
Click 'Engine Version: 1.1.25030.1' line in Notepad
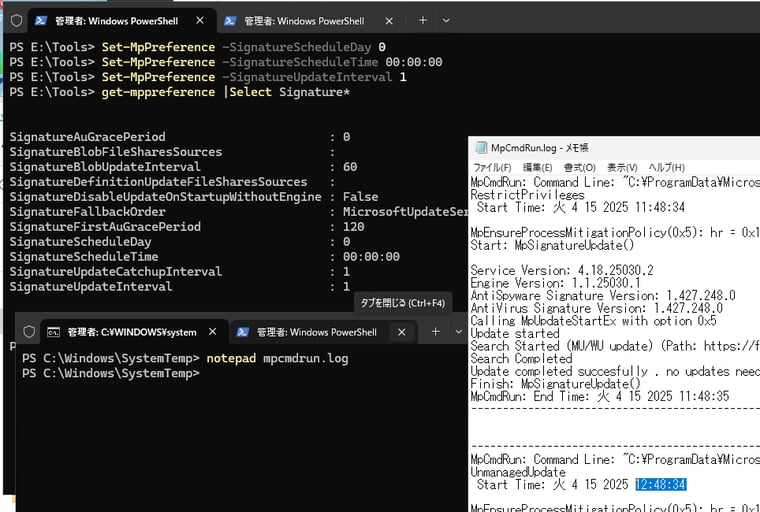555,283
